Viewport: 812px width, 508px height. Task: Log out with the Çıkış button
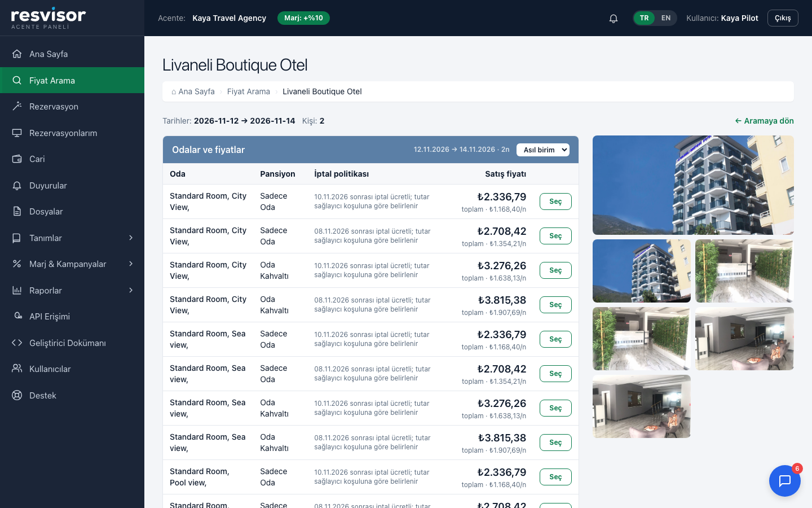point(783,18)
